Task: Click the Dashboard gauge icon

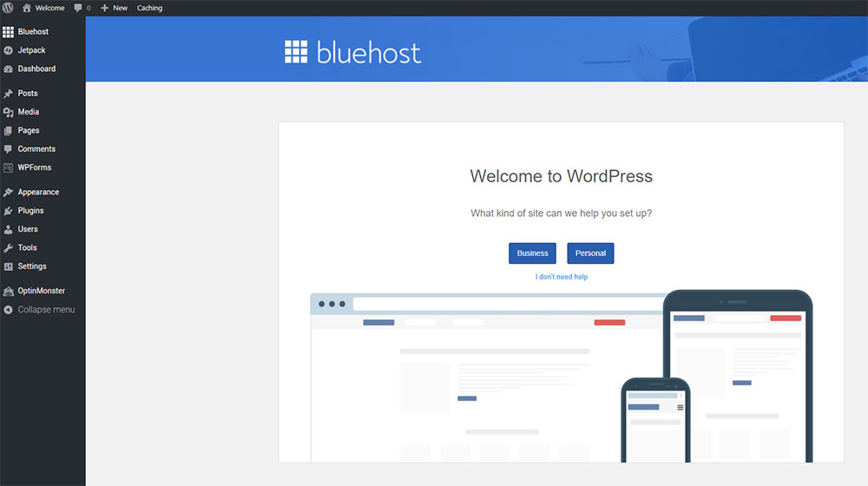Action: coord(8,69)
